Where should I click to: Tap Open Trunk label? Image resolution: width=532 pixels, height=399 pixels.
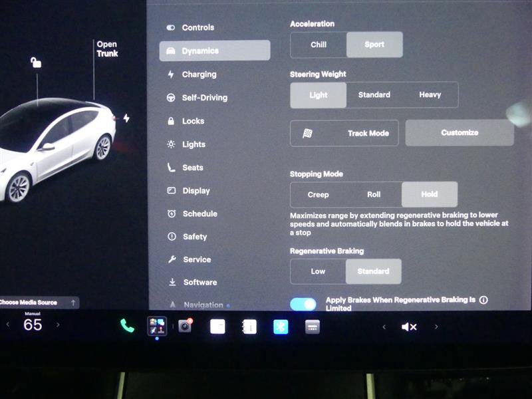click(107, 49)
